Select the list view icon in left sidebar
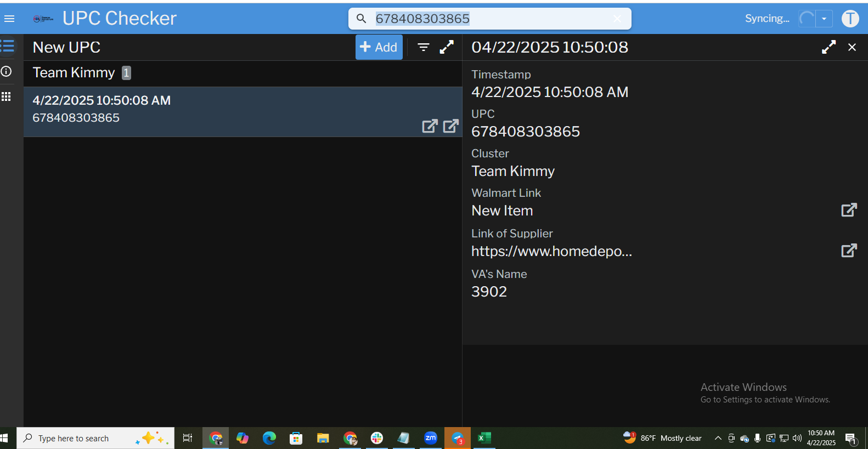The image size is (868, 449). (8, 46)
